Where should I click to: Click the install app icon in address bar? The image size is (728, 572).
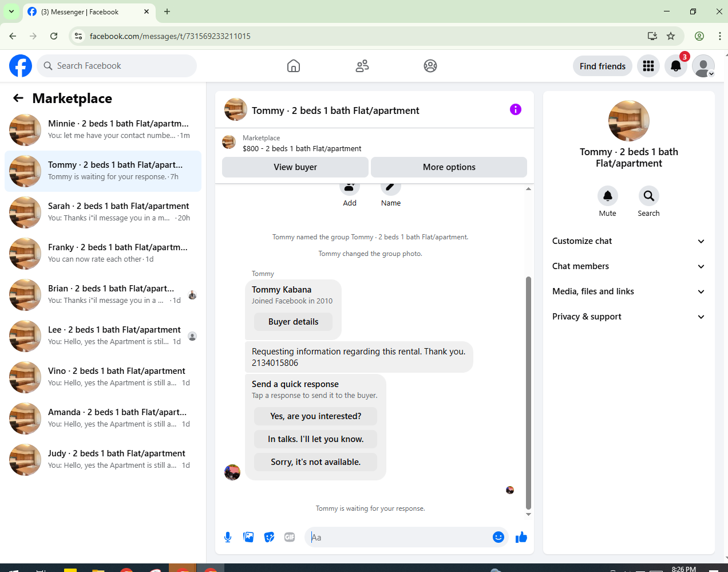coord(652,36)
